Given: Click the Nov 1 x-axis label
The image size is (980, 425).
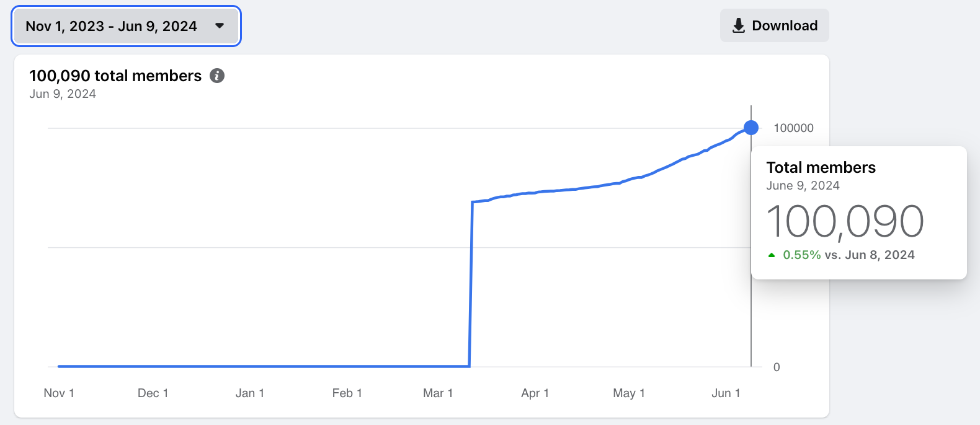Looking at the screenshot, I should click(x=59, y=393).
